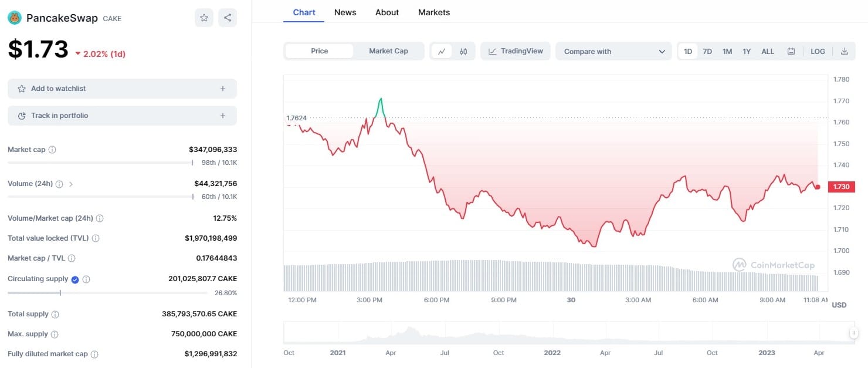Toggle chart to Price view

tap(320, 51)
